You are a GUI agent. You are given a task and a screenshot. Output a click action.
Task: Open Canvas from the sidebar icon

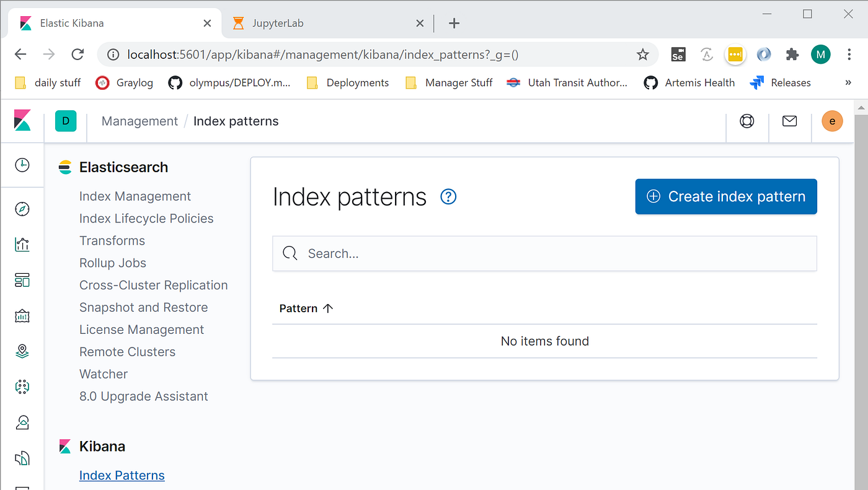coord(22,316)
